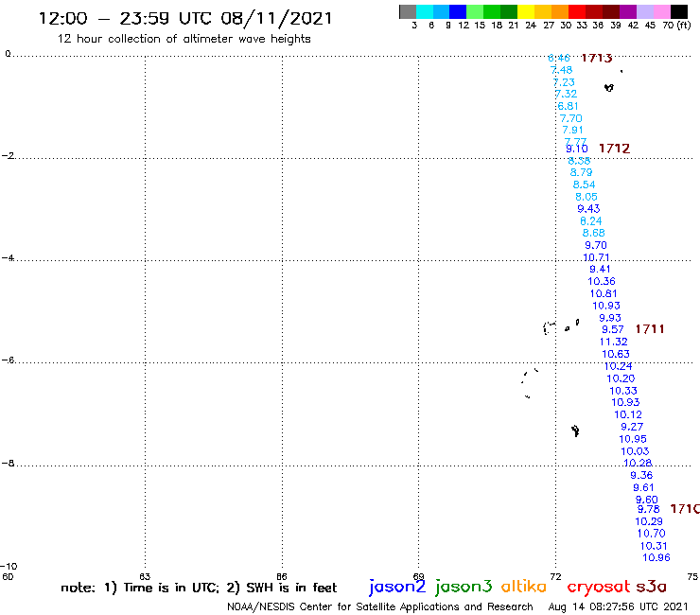Click the black swatch at the legend end
The width and height of the screenshot is (700, 615).
[679, 11]
